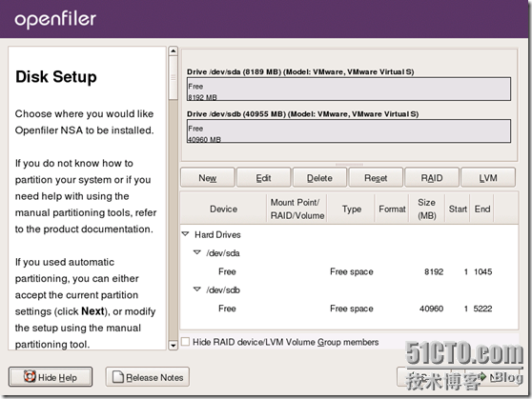Viewport: 532px width, 399px height.
Task: Click Free space type in /dev/sdb row
Action: [x=352, y=309]
